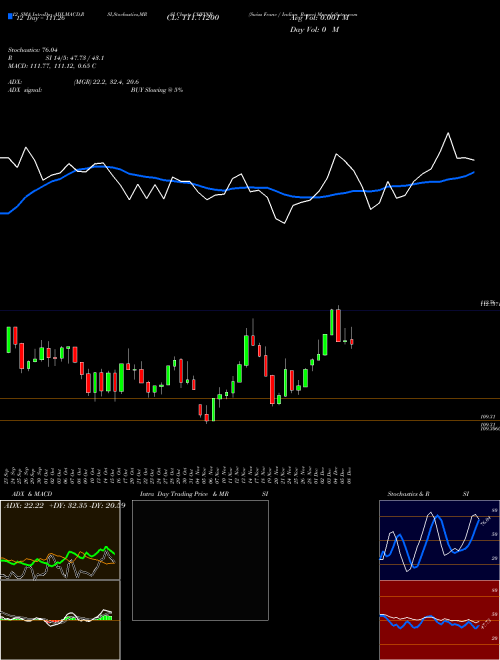This screenshot has width=500, height=660.
Task: Select the '12 Day = 111.26' label
Action: point(39,18)
